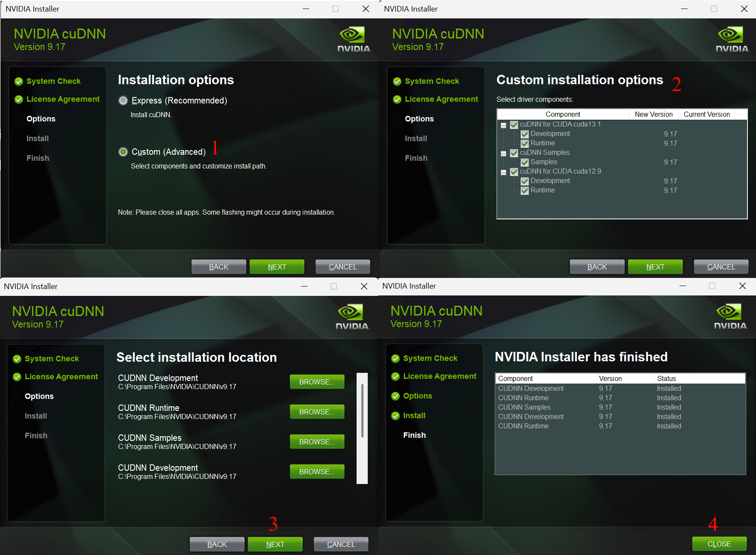Click CANCEL in Select installation location window

tap(341, 544)
